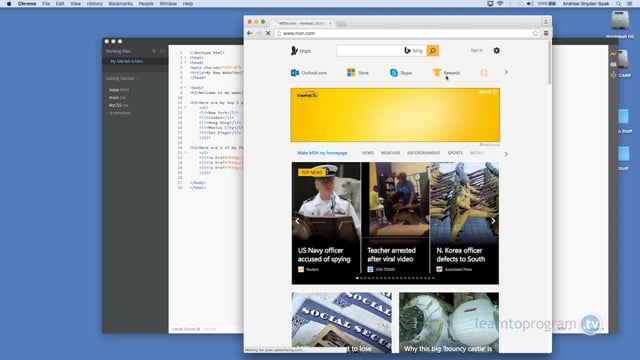Open the Extension Manager icon in Brackets

613,64
